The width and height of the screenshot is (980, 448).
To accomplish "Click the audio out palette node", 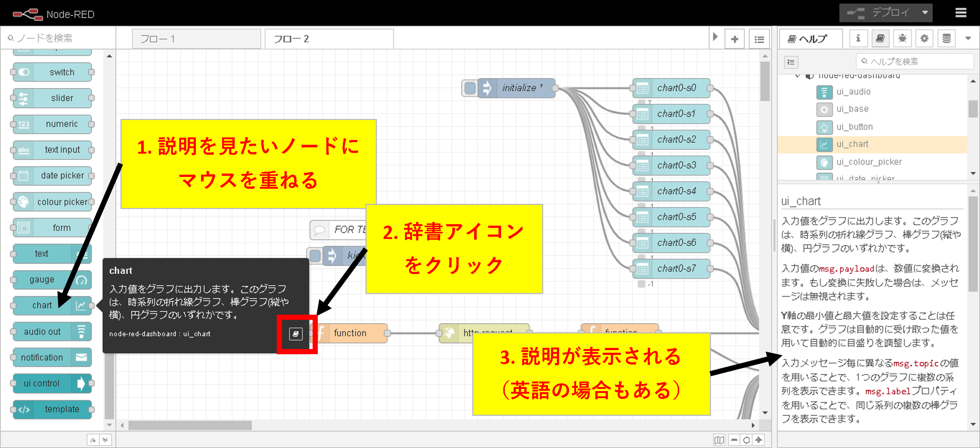I will pyautogui.click(x=52, y=332).
